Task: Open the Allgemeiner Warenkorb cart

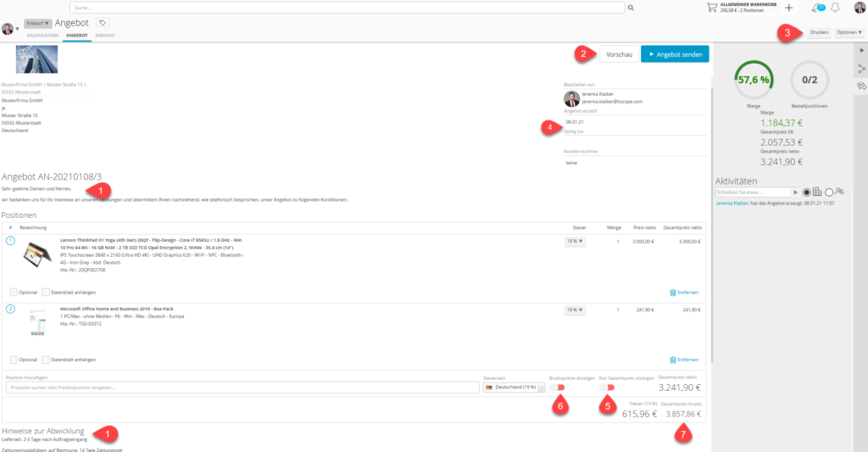Action: pyautogui.click(x=741, y=7)
